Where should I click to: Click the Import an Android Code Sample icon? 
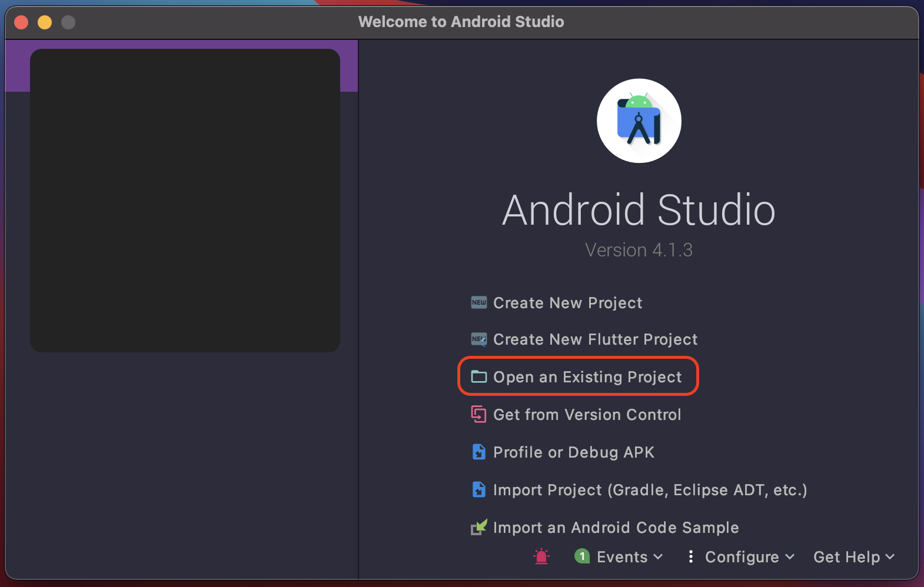tap(478, 527)
